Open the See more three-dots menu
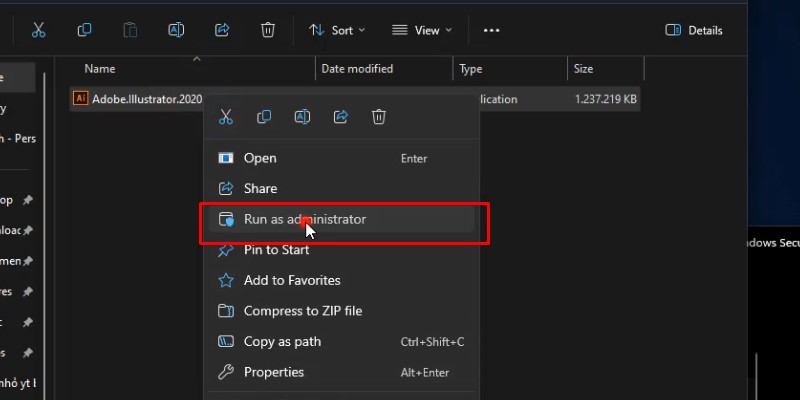 pyautogui.click(x=491, y=30)
